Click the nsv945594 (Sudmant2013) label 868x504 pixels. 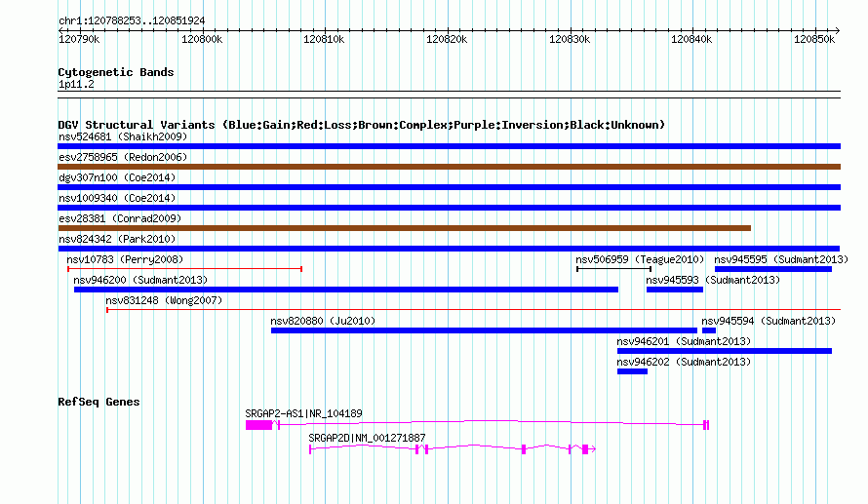(769, 321)
